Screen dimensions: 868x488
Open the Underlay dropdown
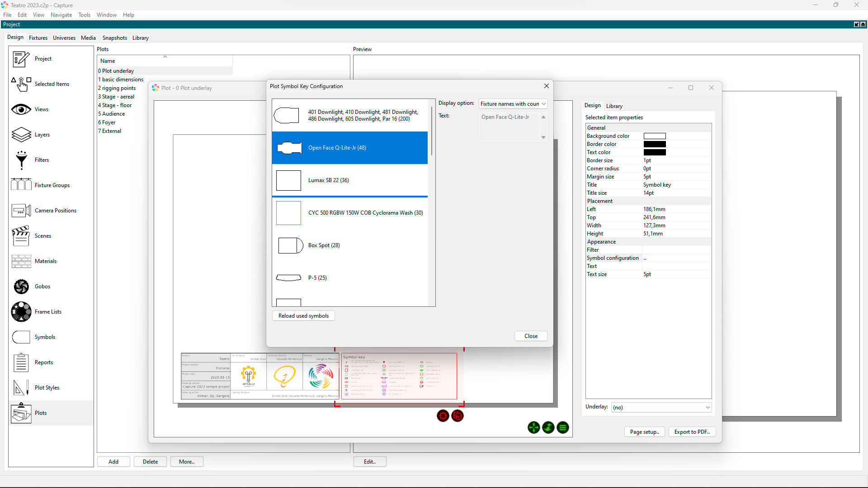tap(661, 408)
